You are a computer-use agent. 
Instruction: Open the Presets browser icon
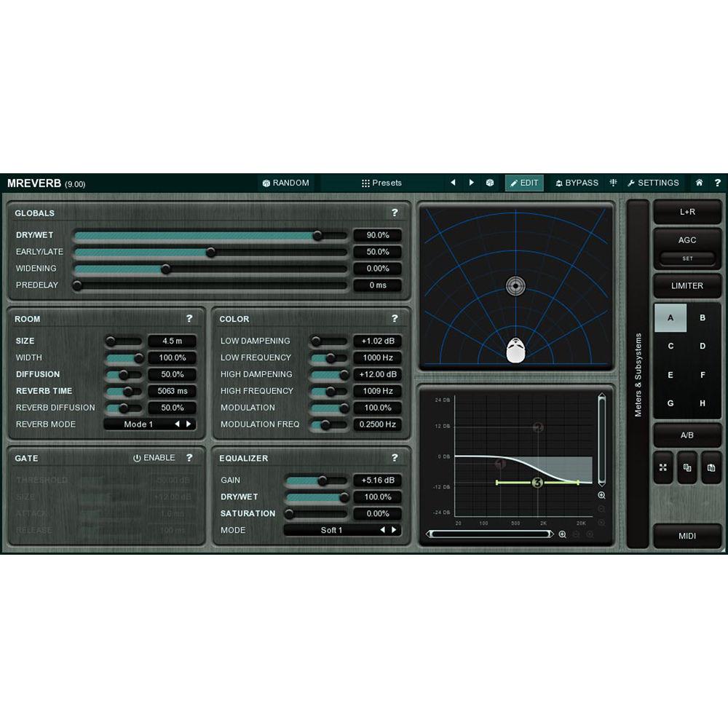365,183
